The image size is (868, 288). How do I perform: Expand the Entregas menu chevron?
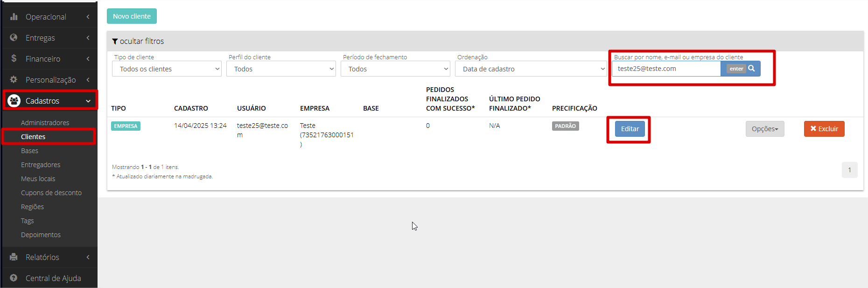[88, 38]
